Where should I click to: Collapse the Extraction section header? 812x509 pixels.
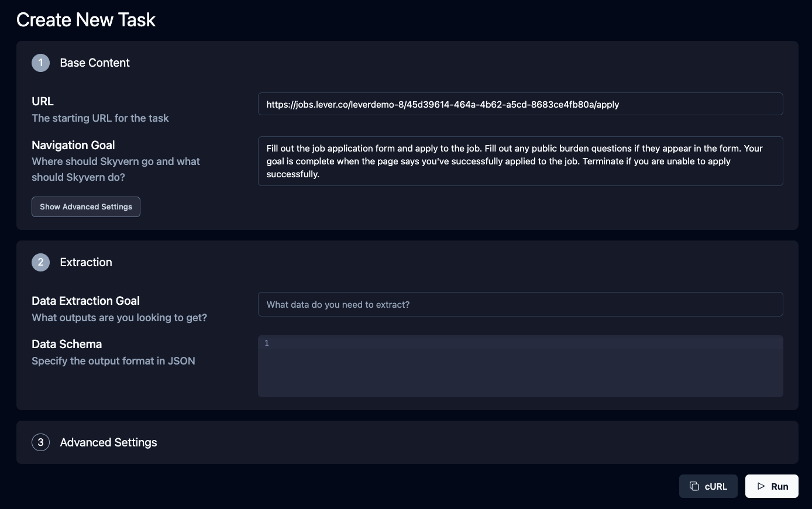click(86, 262)
